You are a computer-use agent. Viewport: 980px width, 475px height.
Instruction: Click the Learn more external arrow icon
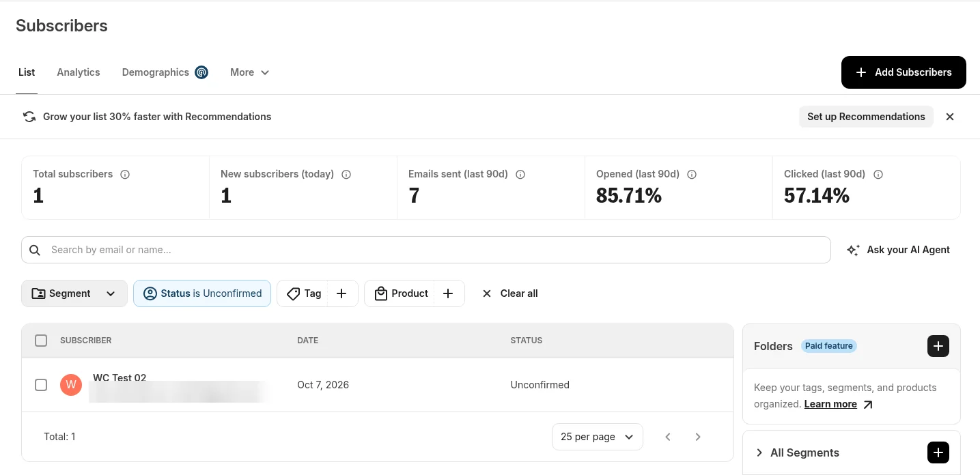[x=868, y=405]
